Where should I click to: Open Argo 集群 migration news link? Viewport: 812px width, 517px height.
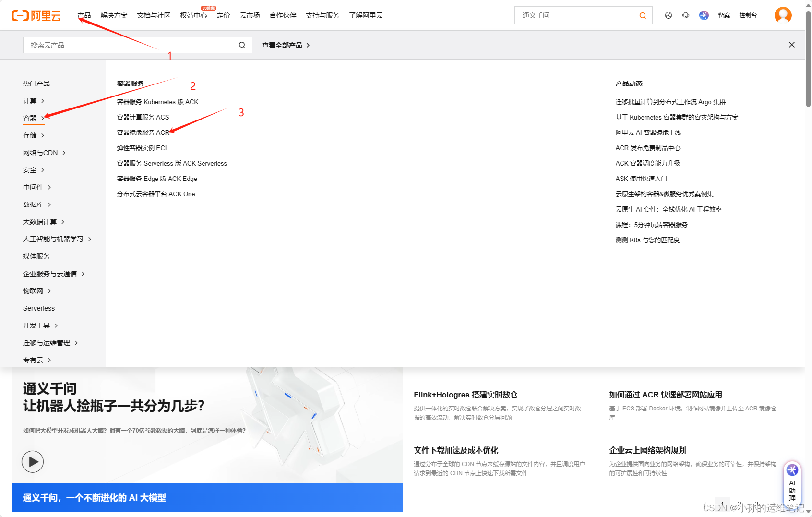click(x=670, y=102)
